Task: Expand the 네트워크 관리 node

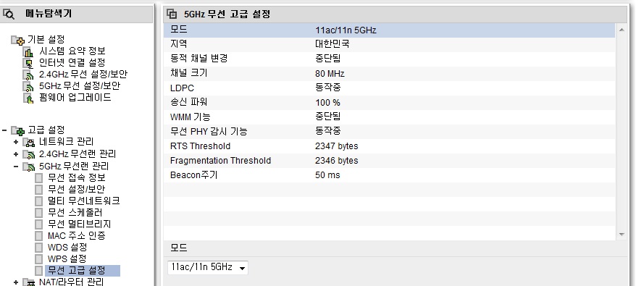Action: tap(16, 143)
